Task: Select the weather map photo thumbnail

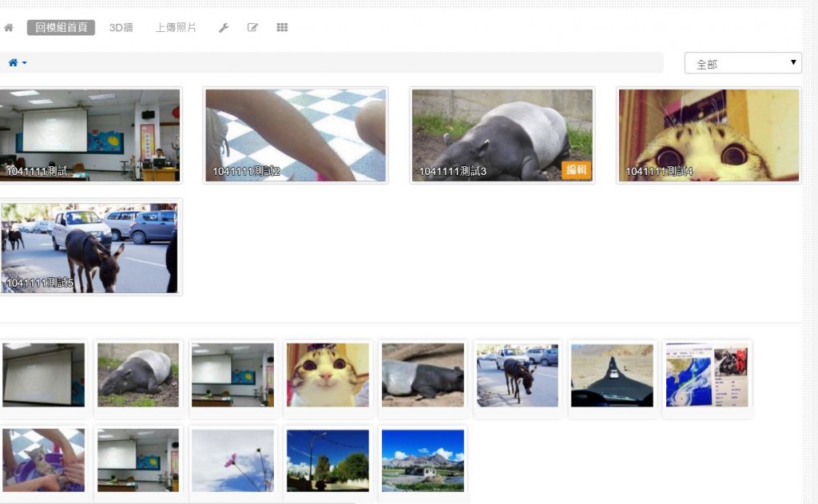Action: pos(707,376)
